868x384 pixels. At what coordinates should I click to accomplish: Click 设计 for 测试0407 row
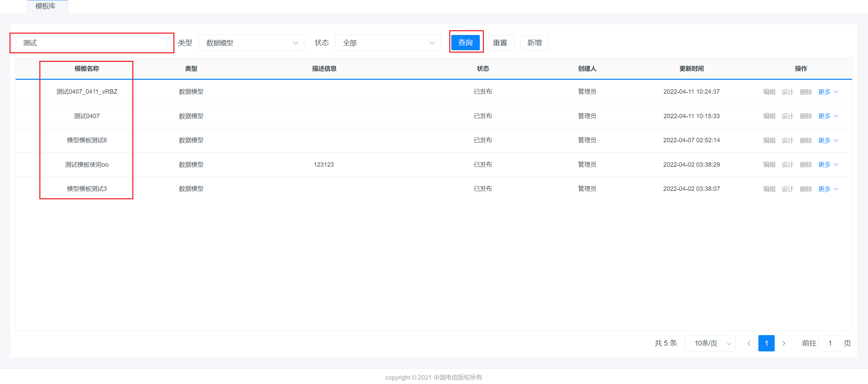[788, 116]
